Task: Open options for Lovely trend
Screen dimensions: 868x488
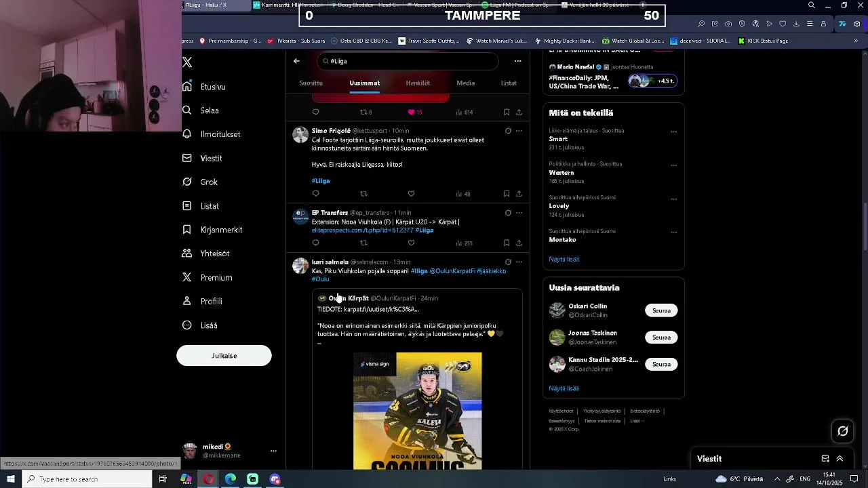Action: tap(673, 199)
